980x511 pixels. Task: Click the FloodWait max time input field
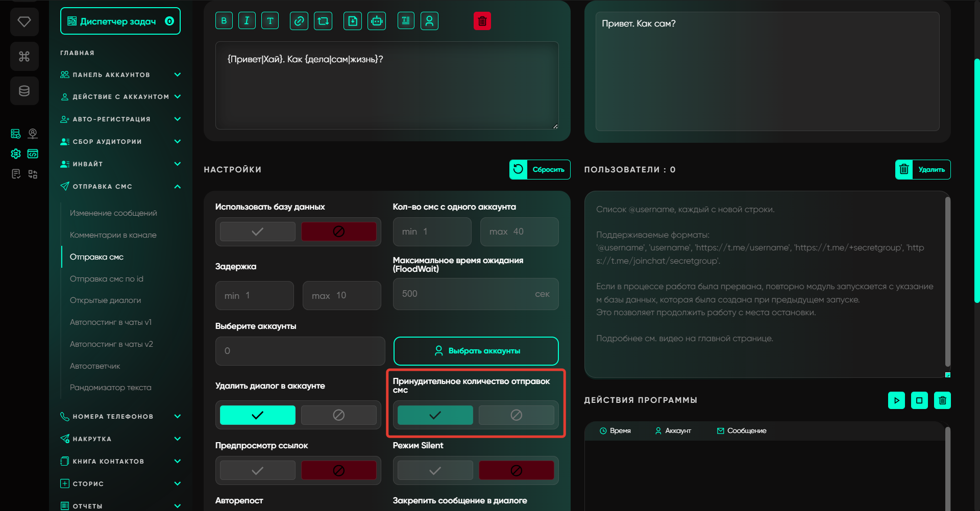(464, 294)
